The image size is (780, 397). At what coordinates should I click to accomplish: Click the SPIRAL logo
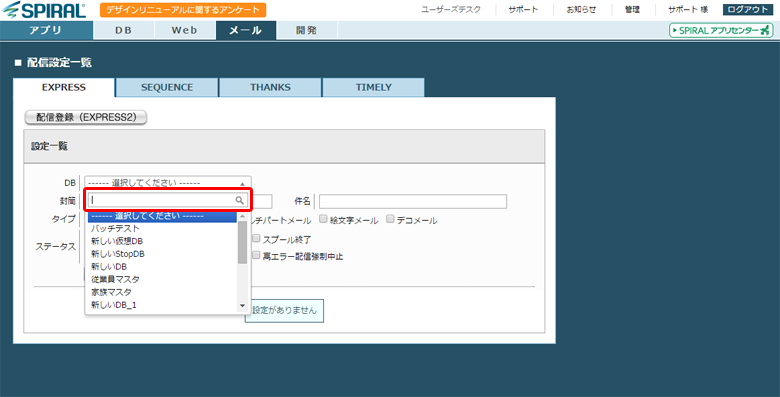tap(44, 10)
